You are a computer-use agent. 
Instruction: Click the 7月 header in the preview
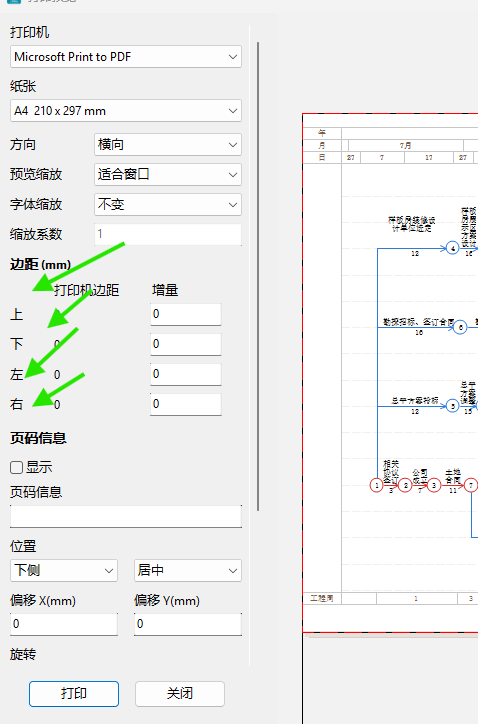pyautogui.click(x=405, y=145)
